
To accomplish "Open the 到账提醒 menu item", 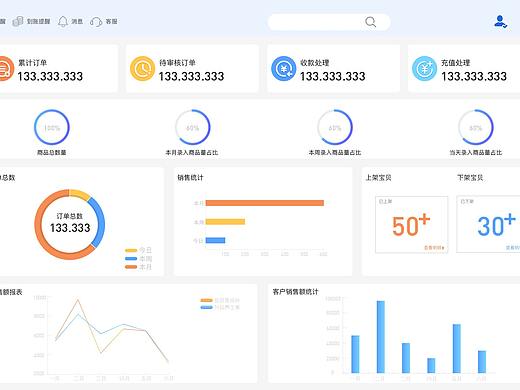I will pyautogui.click(x=38, y=21).
